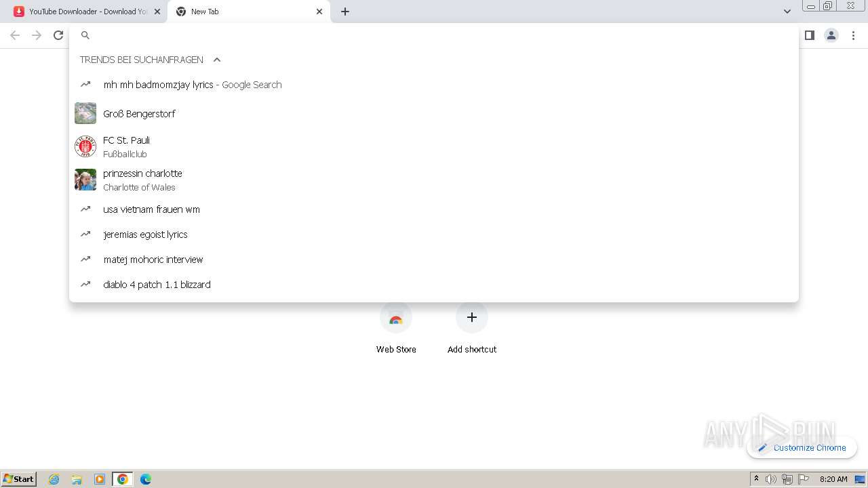The image size is (868, 488).
Task: Minimize the Chrome window
Action: pos(811,5)
